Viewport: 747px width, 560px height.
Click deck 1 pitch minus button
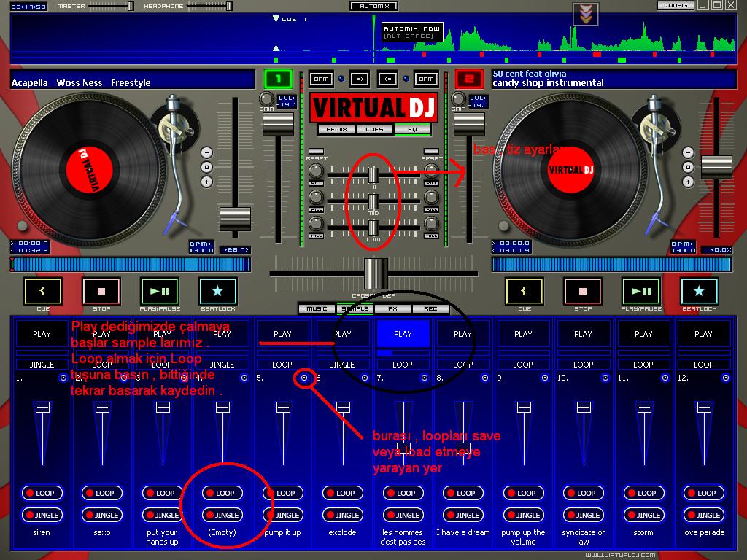coord(206,152)
